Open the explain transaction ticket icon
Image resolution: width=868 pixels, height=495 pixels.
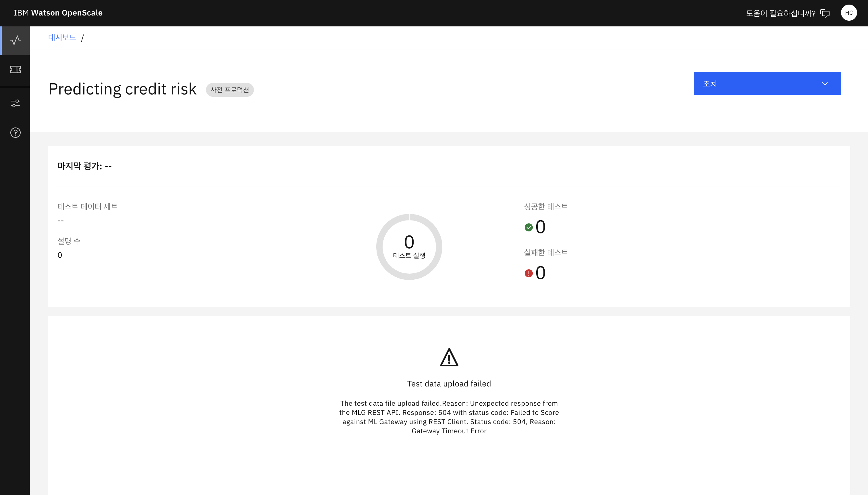pos(15,70)
